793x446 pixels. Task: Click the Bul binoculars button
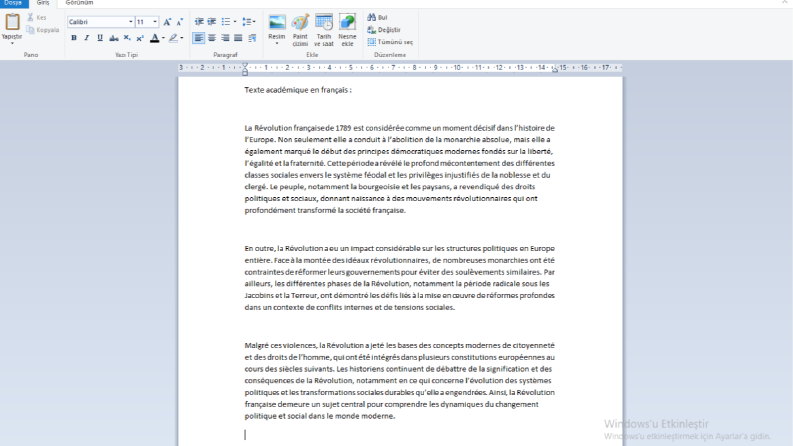[377, 17]
